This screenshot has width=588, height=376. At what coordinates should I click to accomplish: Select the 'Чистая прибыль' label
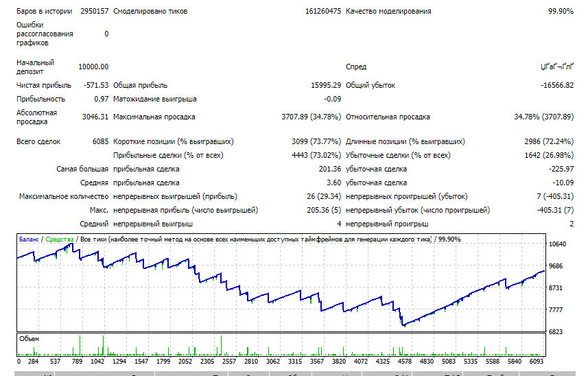click(x=44, y=85)
